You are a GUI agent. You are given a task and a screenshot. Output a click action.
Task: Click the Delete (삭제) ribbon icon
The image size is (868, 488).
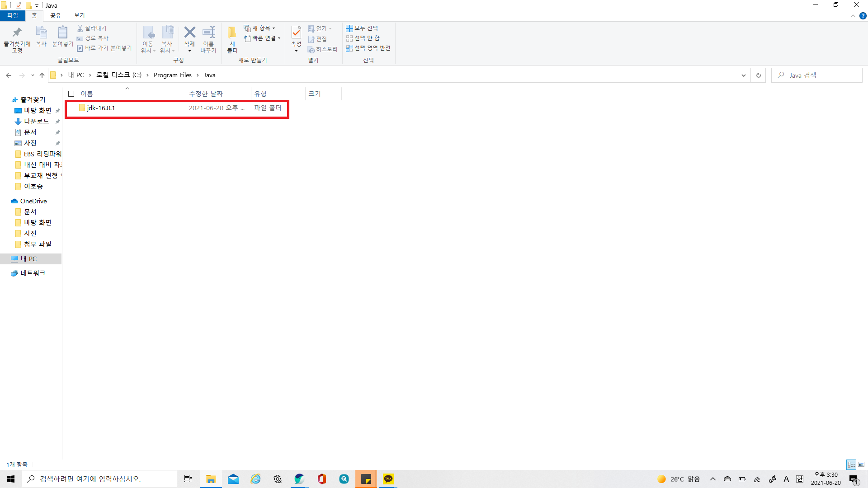189,33
